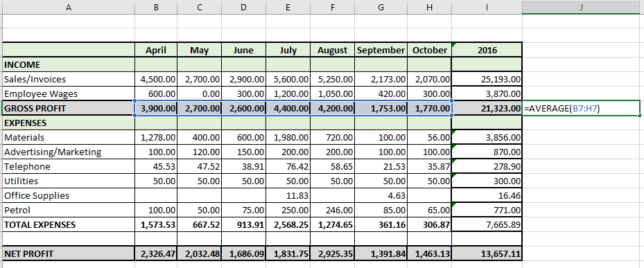
Task: Select April net profit 2,326.47
Action: click(x=156, y=253)
